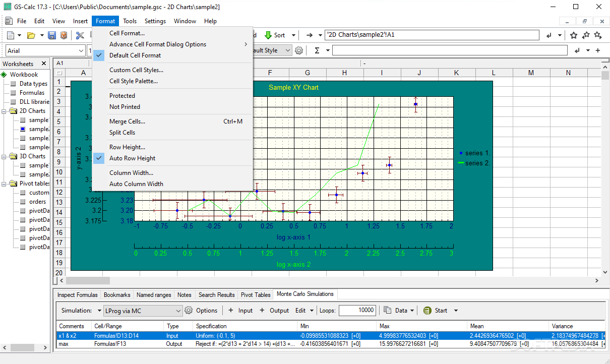This screenshot has height=364, width=610.
Task: Click the horizontal scrollbar under the Worksheets tree
Action: (x=26, y=348)
